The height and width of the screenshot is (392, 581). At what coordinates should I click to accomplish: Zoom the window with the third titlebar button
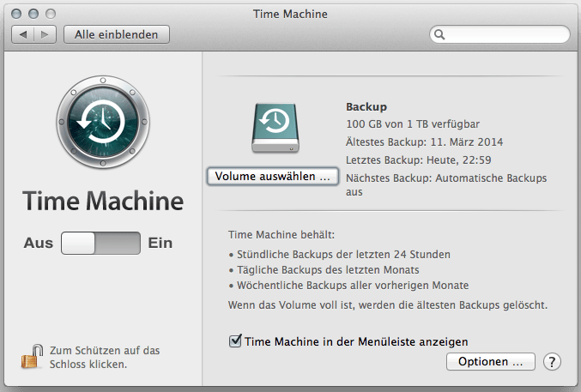pyautogui.click(x=51, y=14)
